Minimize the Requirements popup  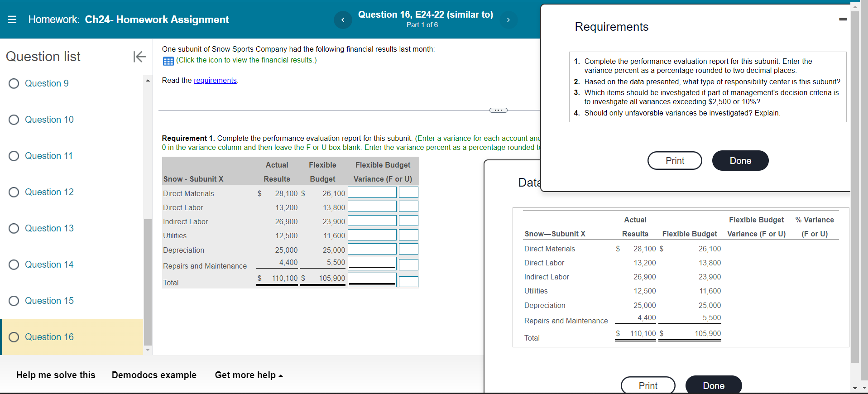pos(843,19)
